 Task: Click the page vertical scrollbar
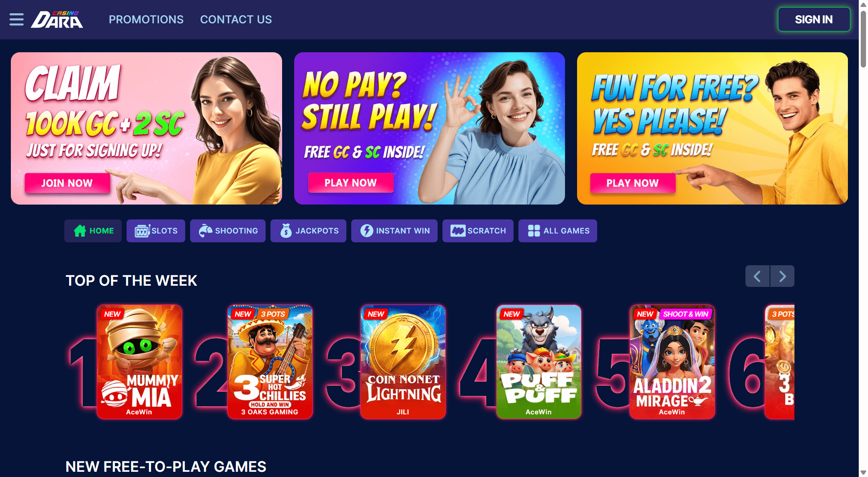pos(863,238)
